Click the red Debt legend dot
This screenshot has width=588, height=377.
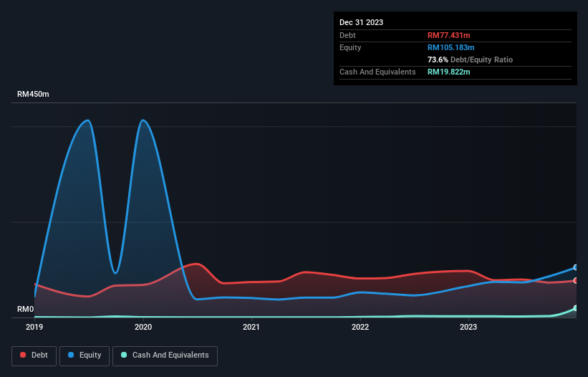[x=23, y=355]
